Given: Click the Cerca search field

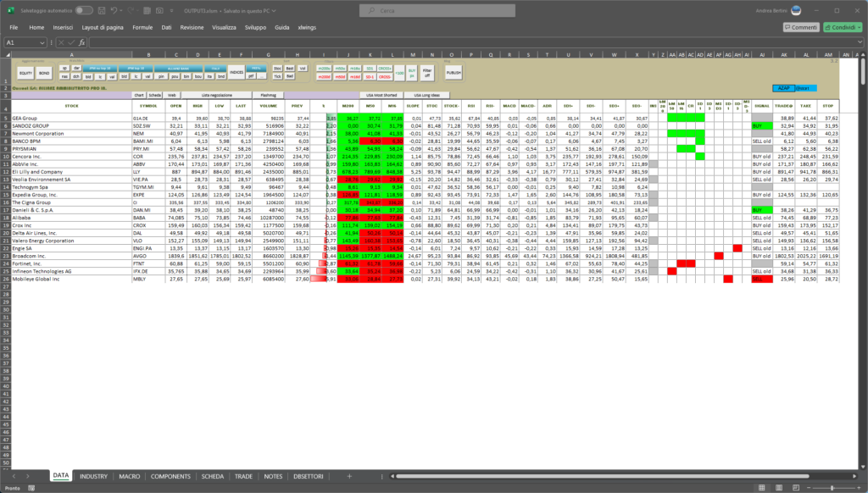Looking at the screenshot, I should tap(437, 10).
